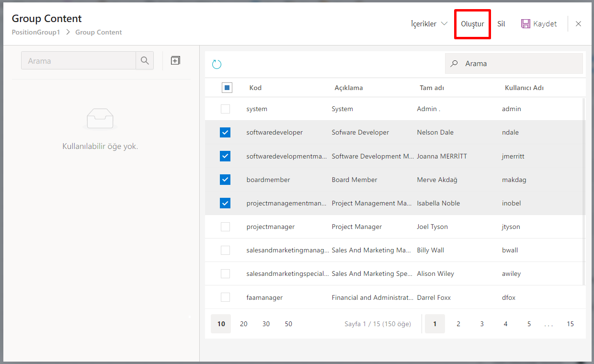The height and width of the screenshot is (364, 594).
Task: Click the magnifier icon in table search
Action: point(455,63)
